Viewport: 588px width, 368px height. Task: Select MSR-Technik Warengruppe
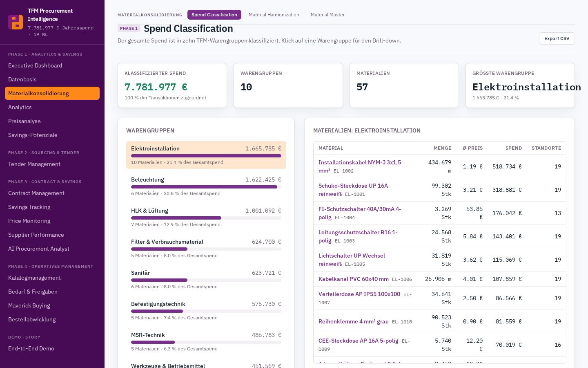click(x=206, y=341)
